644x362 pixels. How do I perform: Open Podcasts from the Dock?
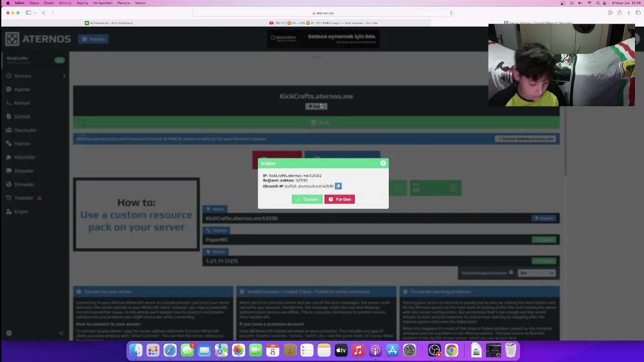(375, 350)
